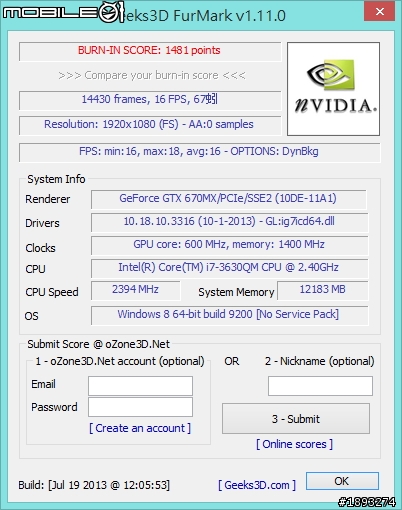Open the Online scores link
The image size is (402, 510).
294,444
